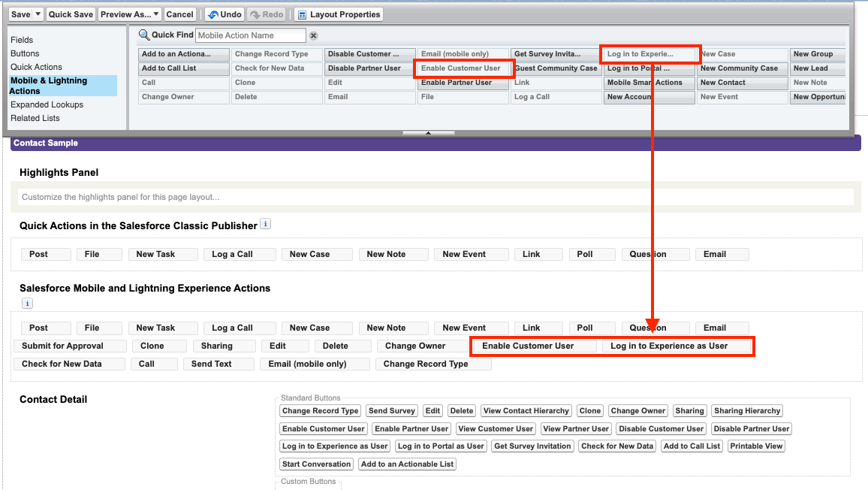This screenshot has width=868, height=490.
Task: Select New Group in the palette
Action: tap(818, 54)
